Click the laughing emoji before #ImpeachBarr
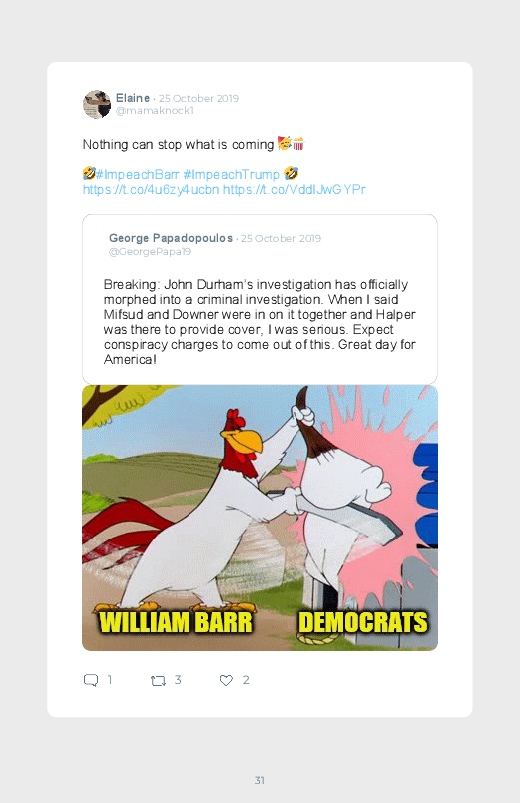 pos(89,174)
